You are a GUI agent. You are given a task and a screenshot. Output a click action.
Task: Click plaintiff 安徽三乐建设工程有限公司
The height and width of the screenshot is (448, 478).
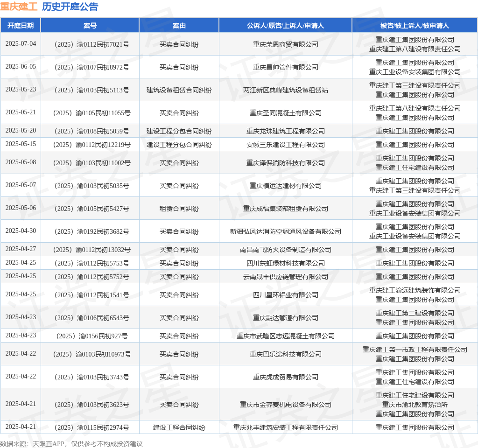(285, 145)
